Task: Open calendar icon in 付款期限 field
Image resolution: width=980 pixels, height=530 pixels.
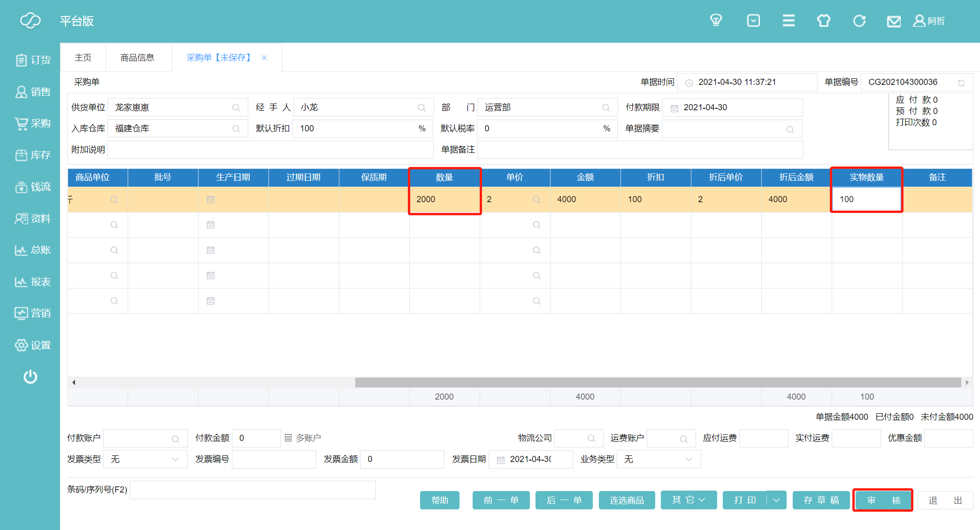Action: (x=674, y=108)
